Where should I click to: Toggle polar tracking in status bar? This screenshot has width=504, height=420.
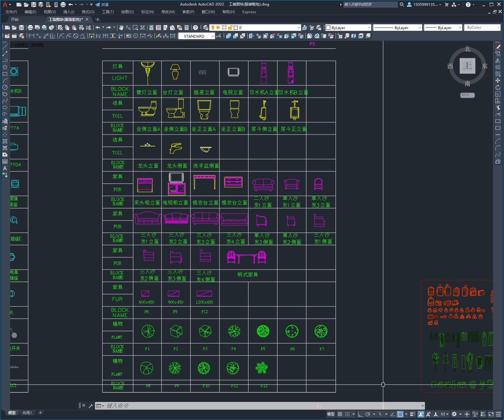[368, 414]
